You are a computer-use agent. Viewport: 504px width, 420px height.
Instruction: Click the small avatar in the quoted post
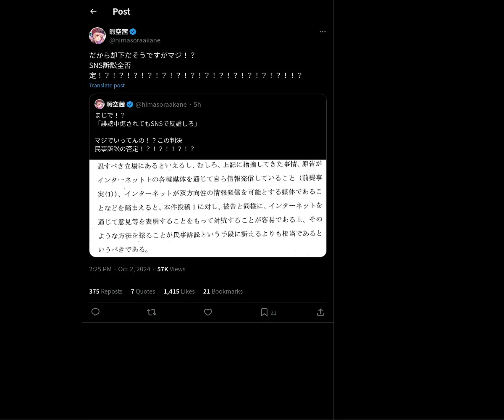click(100, 104)
